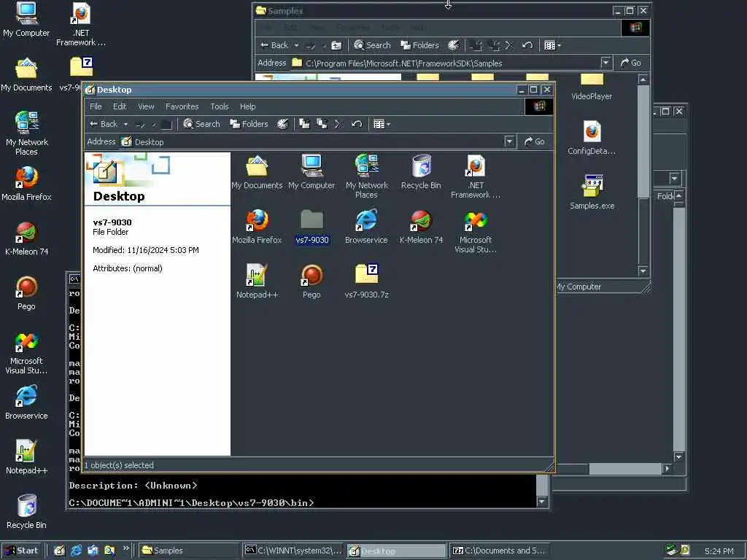Click Search in the Samples window toolbar
The width and height of the screenshot is (747, 560).
[373, 45]
